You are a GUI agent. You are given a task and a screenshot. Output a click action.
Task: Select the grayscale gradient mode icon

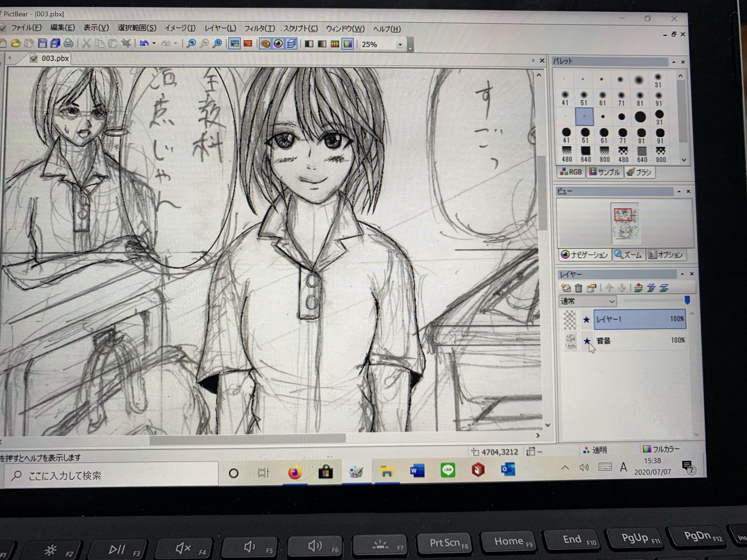[x=322, y=44]
